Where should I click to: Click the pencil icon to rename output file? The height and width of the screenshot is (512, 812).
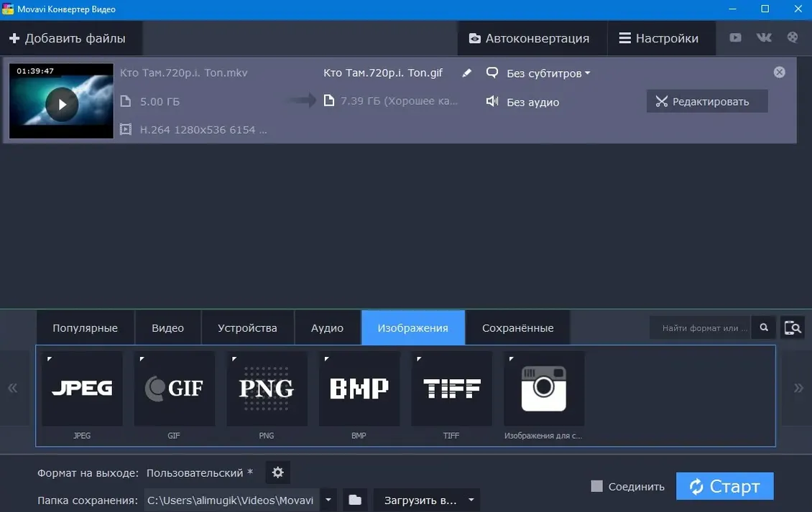466,73
